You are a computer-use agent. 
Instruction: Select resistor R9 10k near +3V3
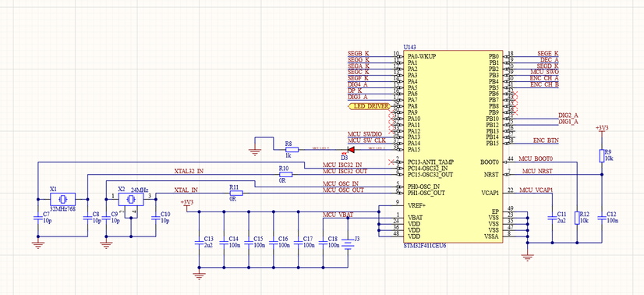[x=602, y=156]
